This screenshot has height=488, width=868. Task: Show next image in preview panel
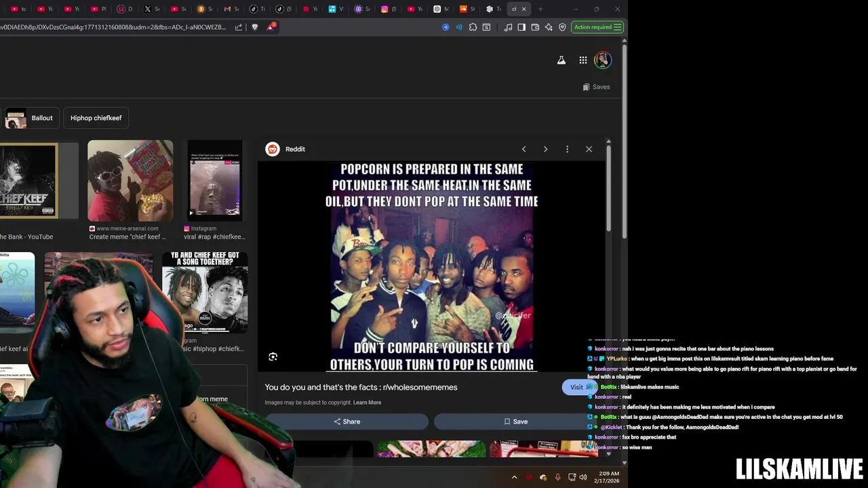tap(545, 149)
